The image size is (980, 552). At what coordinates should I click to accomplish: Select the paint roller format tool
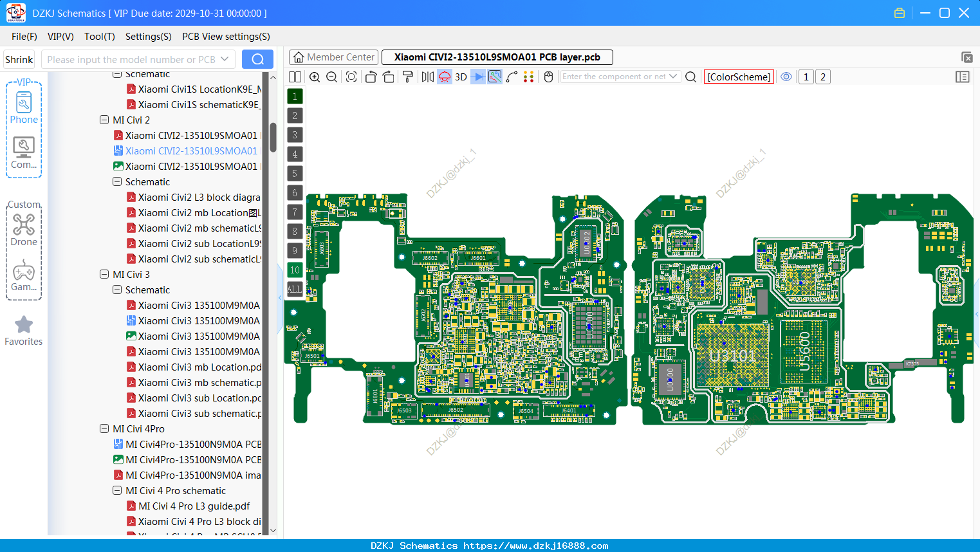[x=408, y=77]
